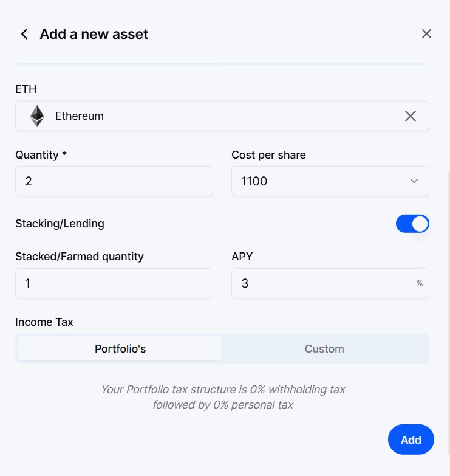Expand the Cost per share dropdown chevron
The image size is (450, 476).
[414, 181]
